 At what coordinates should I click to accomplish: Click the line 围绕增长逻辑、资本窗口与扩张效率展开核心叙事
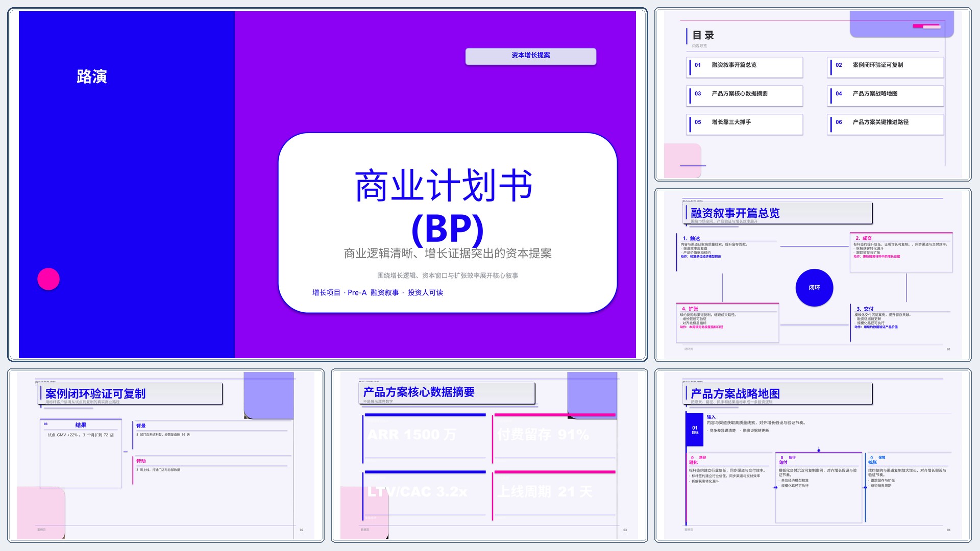(x=448, y=275)
